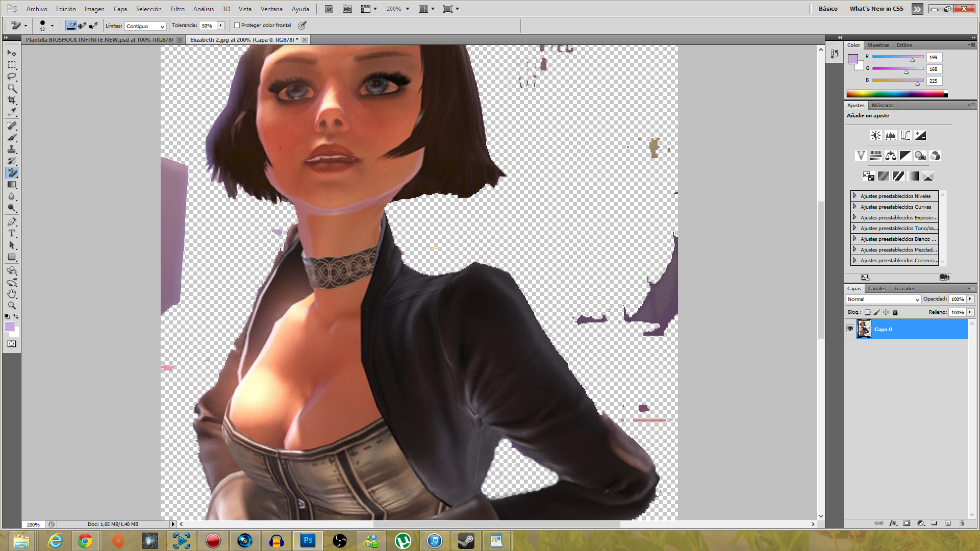
Task: Select the Hand tool
Action: click(12, 294)
